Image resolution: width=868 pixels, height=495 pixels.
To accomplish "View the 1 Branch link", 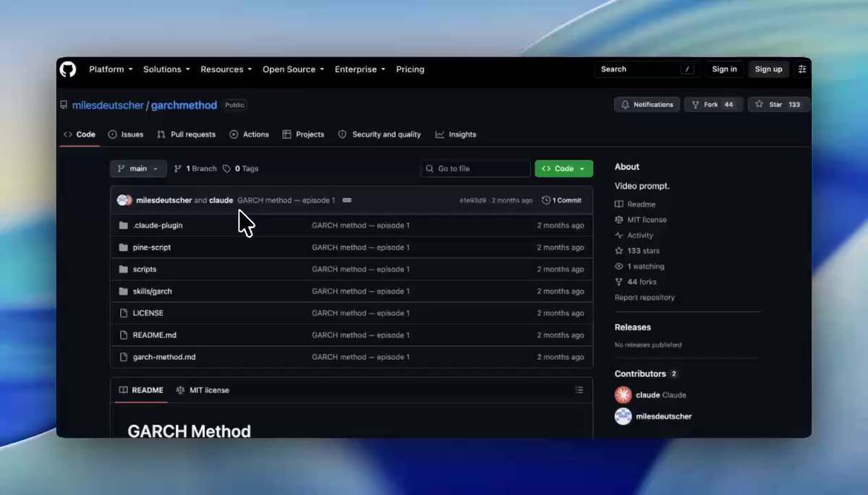I will point(195,169).
